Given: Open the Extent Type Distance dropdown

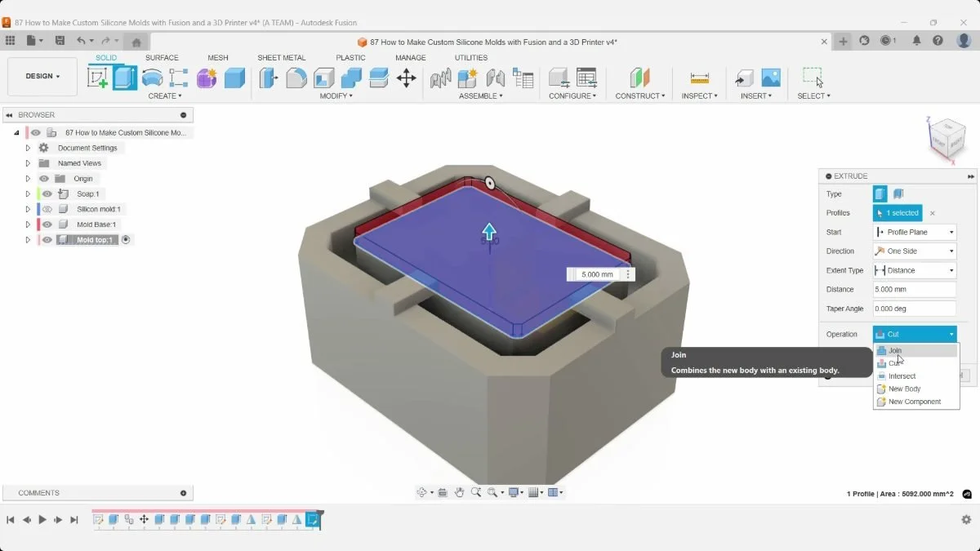Looking at the screenshot, I should 914,270.
